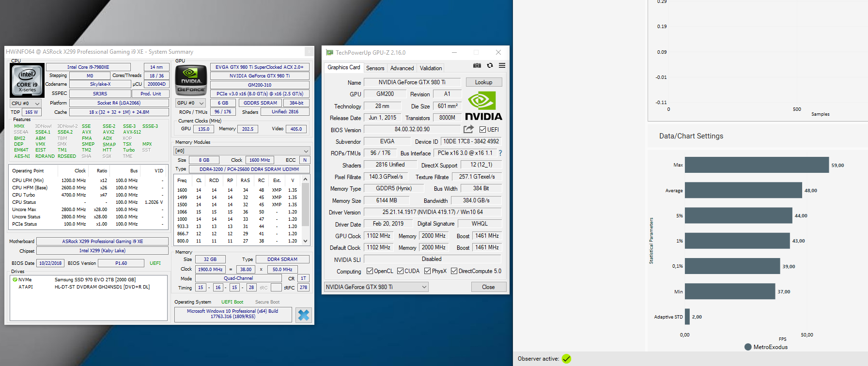Screen dimensions: 868x366
Task: Click the Adaptive STD 2,00 bar
Action: (x=687, y=317)
